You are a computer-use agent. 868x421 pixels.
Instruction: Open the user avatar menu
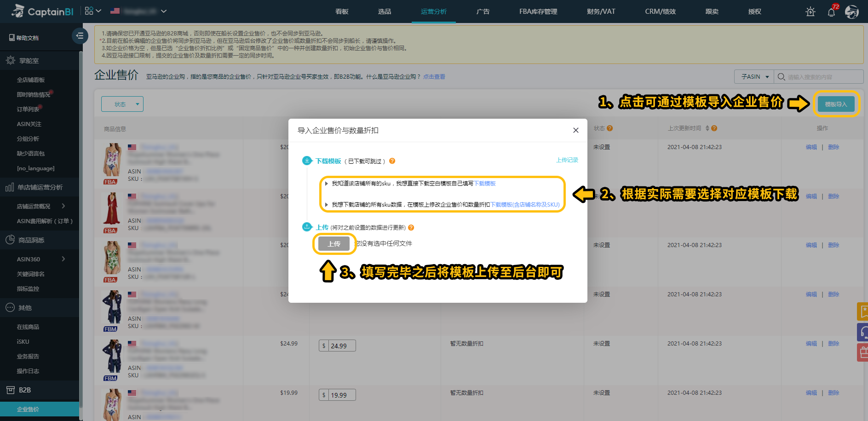(852, 12)
